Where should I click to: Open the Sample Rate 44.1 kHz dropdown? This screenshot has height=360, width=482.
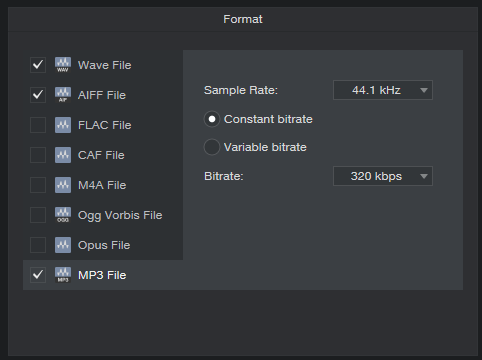point(383,90)
